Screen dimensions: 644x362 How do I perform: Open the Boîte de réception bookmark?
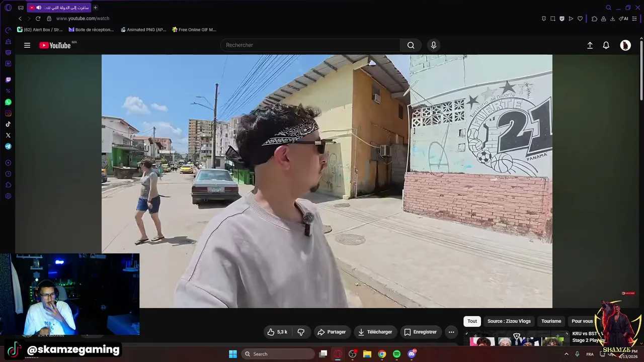coord(91,30)
